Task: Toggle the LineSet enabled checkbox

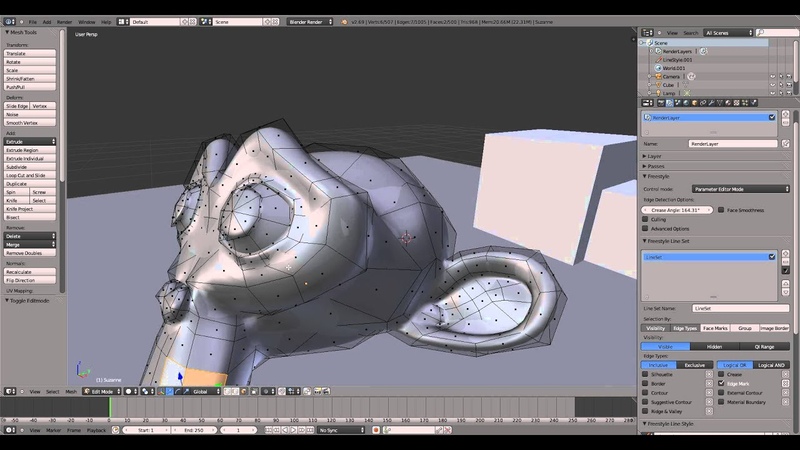Action: click(772, 257)
